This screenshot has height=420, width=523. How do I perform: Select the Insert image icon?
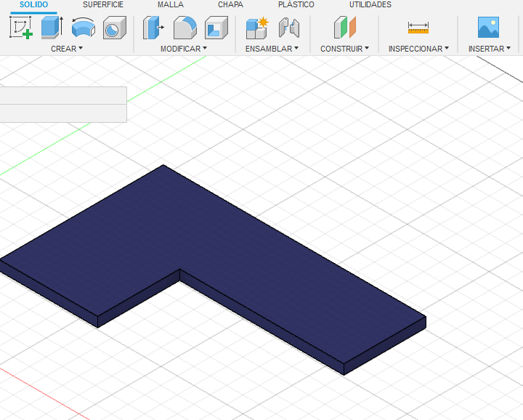[488, 28]
